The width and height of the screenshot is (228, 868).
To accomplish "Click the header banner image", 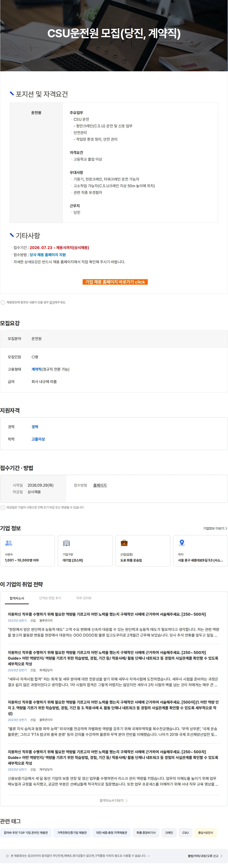I will (114, 35).
